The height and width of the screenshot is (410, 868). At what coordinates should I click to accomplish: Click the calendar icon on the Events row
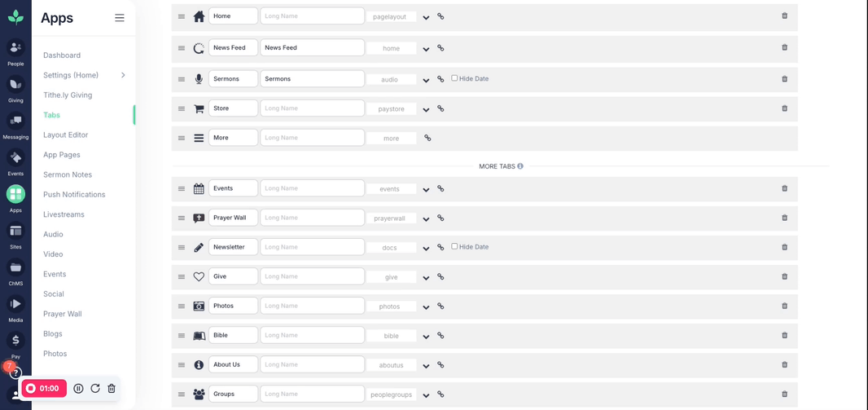click(x=199, y=189)
